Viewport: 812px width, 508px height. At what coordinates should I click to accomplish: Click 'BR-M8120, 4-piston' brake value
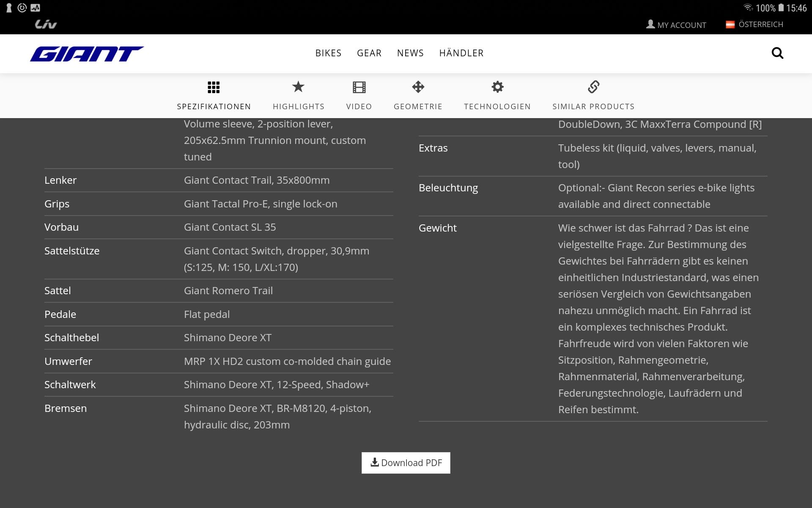click(324, 408)
